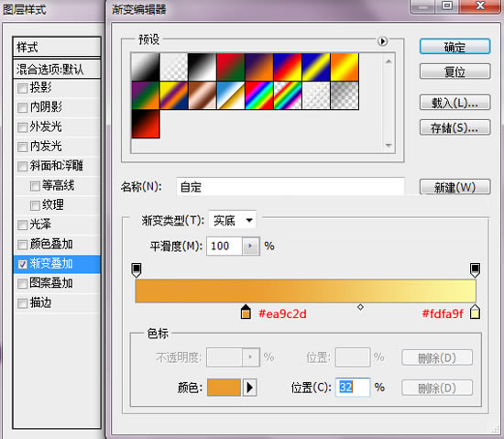Uncheck the 渐变叠加 gradient overlay checkbox
This screenshot has height=439, width=504.
tap(22, 264)
